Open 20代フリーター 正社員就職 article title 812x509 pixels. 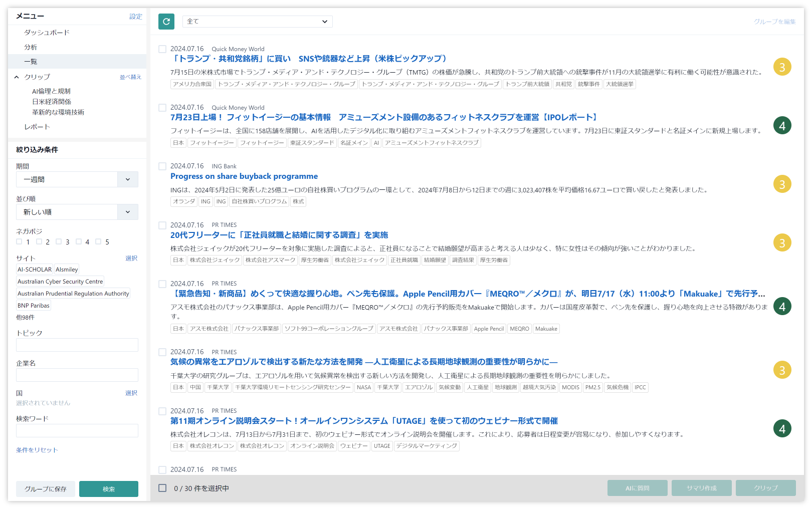[279, 235]
